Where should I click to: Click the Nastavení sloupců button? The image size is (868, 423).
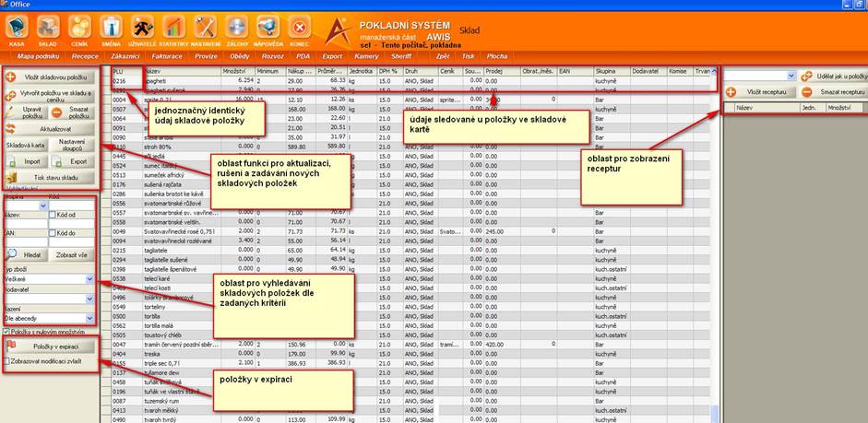pyautogui.click(x=73, y=146)
